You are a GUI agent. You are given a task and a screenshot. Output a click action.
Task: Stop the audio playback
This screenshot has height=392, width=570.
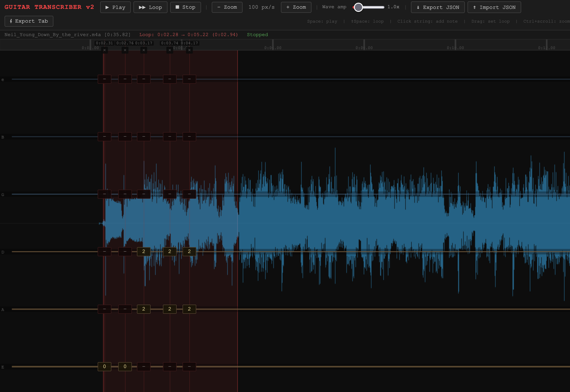tap(186, 7)
